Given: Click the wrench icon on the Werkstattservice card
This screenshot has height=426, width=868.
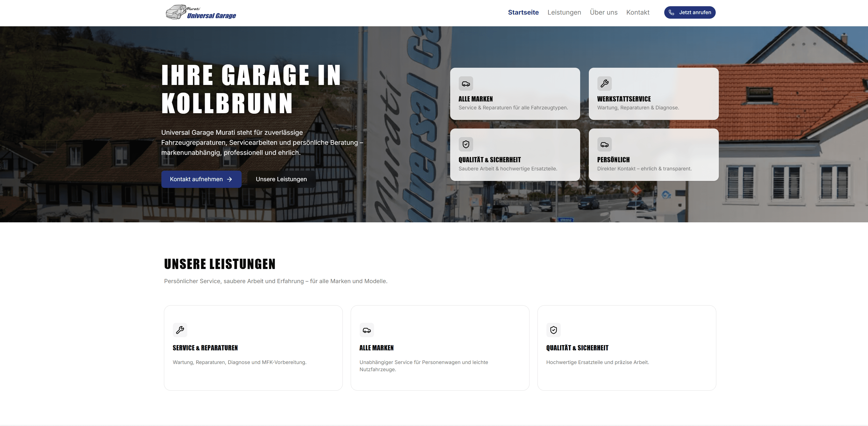Looking at the screenshot, I should (605, 84).
